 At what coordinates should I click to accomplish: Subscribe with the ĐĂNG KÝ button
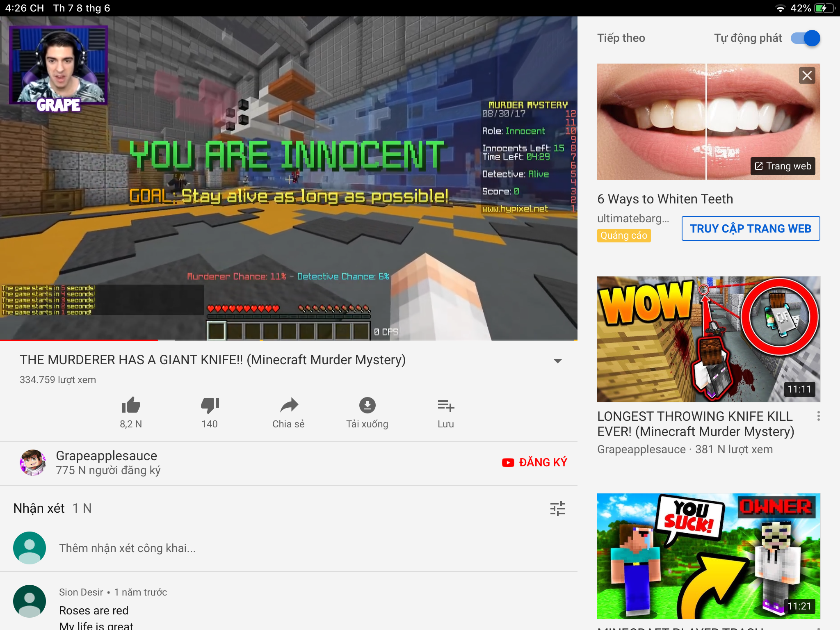point(534,462)
